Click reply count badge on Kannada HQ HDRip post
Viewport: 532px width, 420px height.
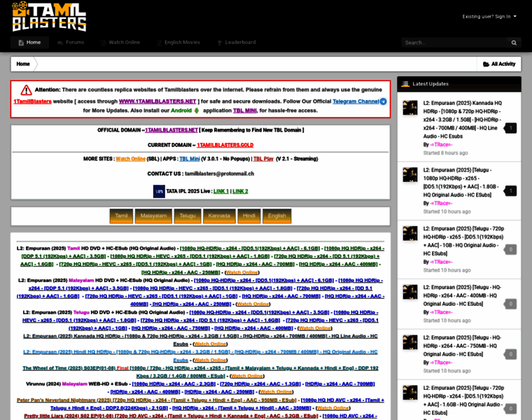(x=510, y=128)
